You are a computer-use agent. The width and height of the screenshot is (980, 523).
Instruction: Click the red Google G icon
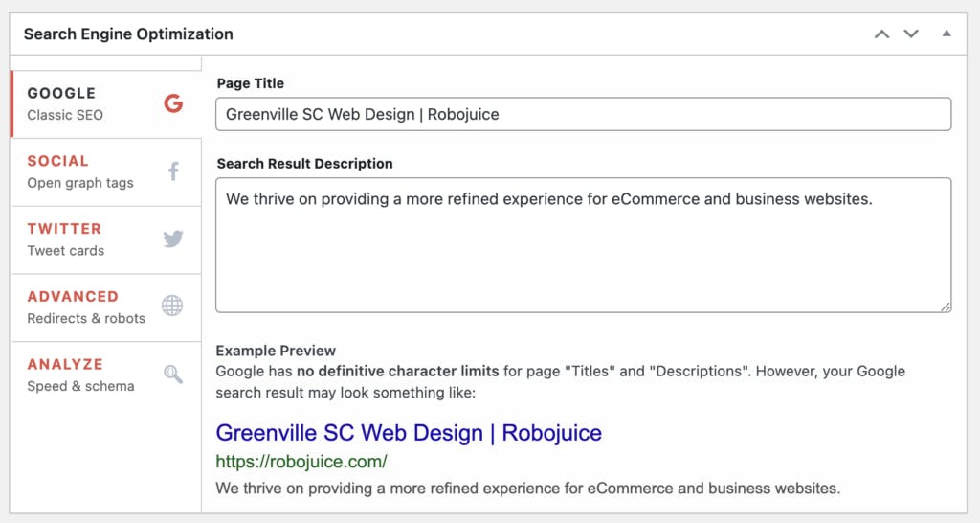click(173, 103)
